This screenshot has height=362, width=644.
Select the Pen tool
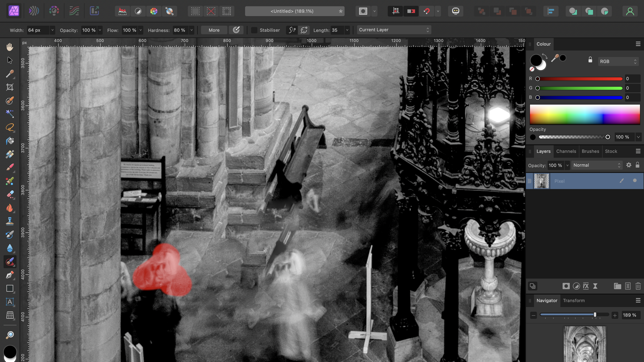click(10, 275)
